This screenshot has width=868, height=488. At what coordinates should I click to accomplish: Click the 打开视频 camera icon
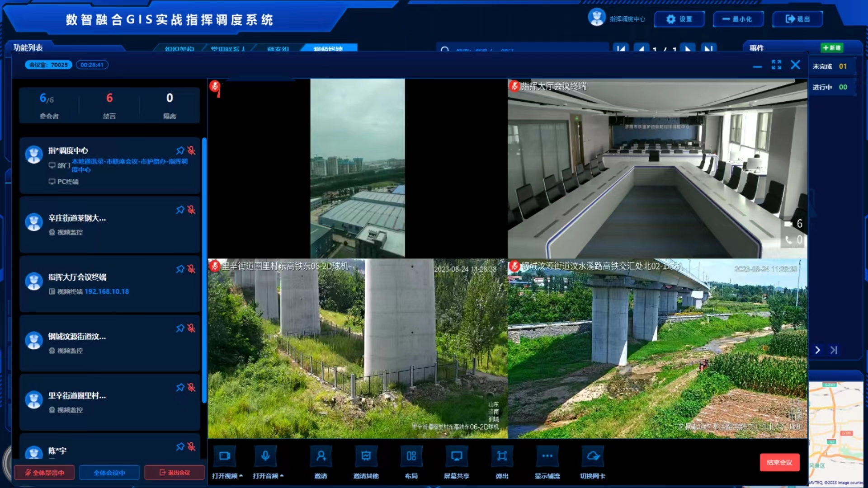pos(225,456)
